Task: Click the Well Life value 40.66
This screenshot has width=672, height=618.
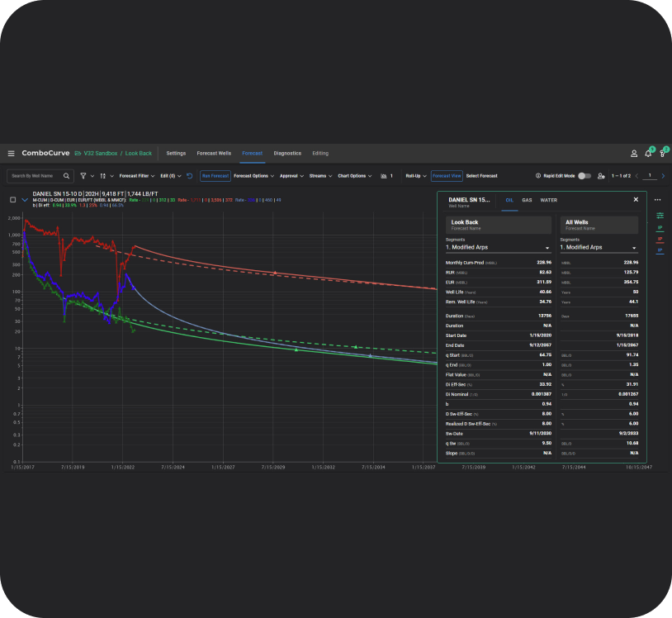Action: coord(545,292)
